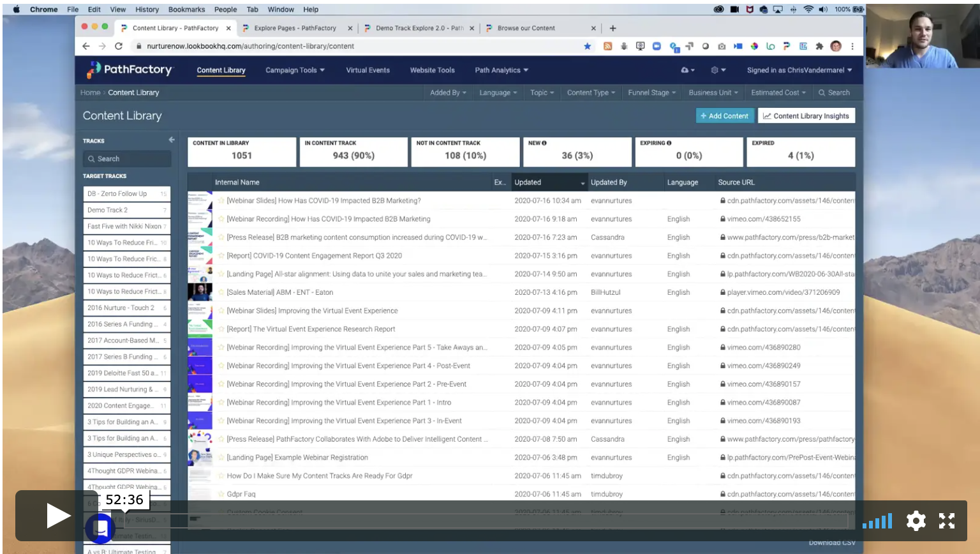Open the Business Unit filter dropdown
Screen dimensions: 980x554
[x=713, y=93]
